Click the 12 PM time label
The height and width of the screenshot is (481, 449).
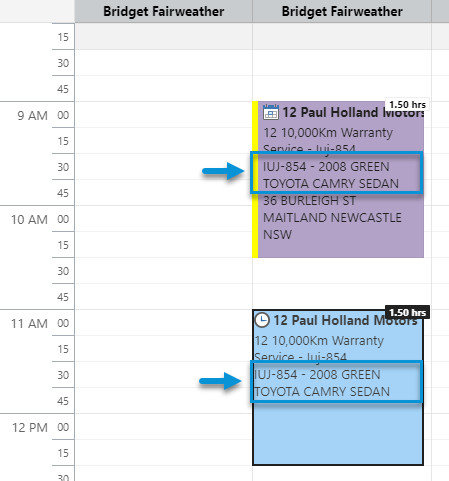click(x=30, y=428)
